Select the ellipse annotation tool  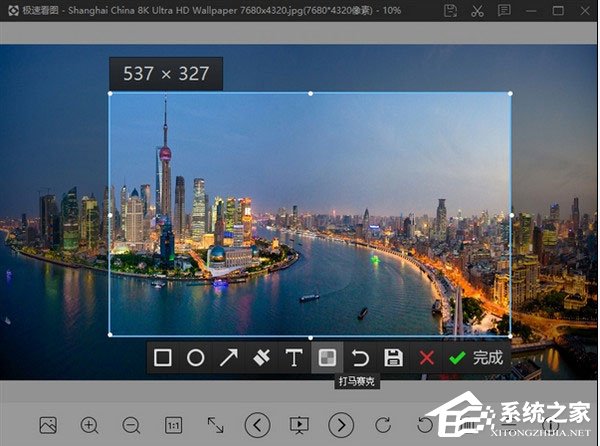click(x=196, y=358)
